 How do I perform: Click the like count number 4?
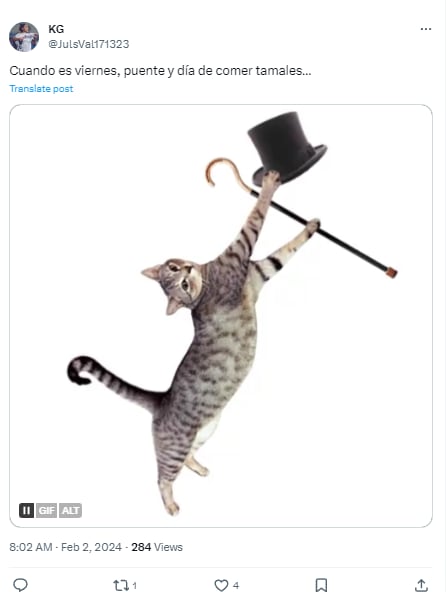(236, 586)
